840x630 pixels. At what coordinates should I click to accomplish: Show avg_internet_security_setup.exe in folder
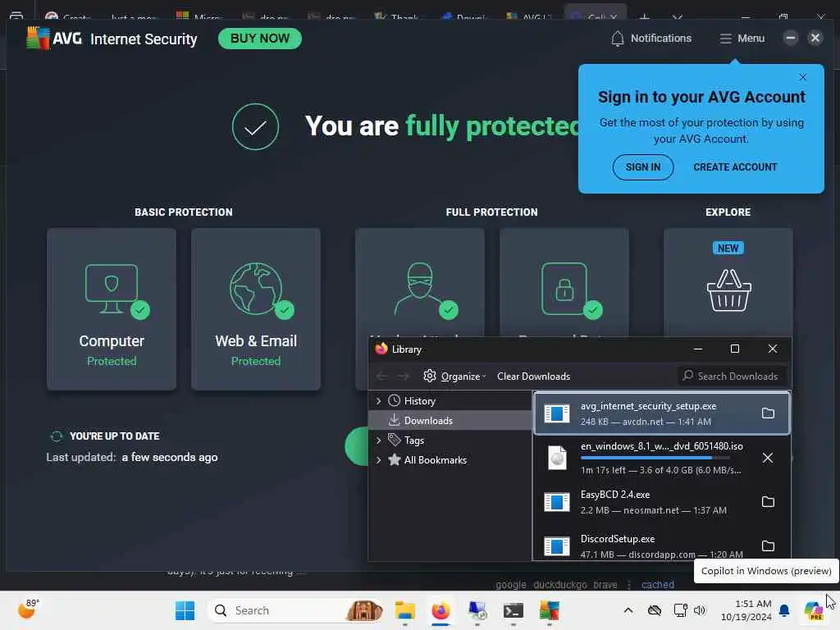(x=768, y=413)
